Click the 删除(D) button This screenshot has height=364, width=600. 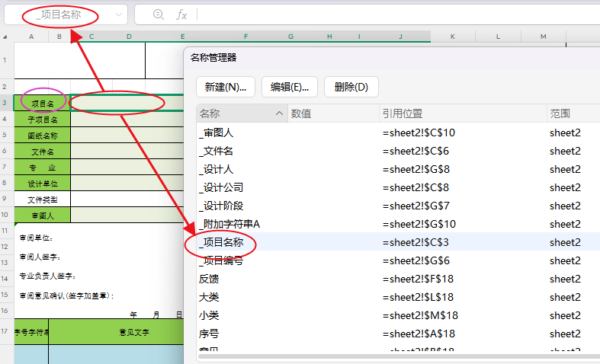click(351, 87)
